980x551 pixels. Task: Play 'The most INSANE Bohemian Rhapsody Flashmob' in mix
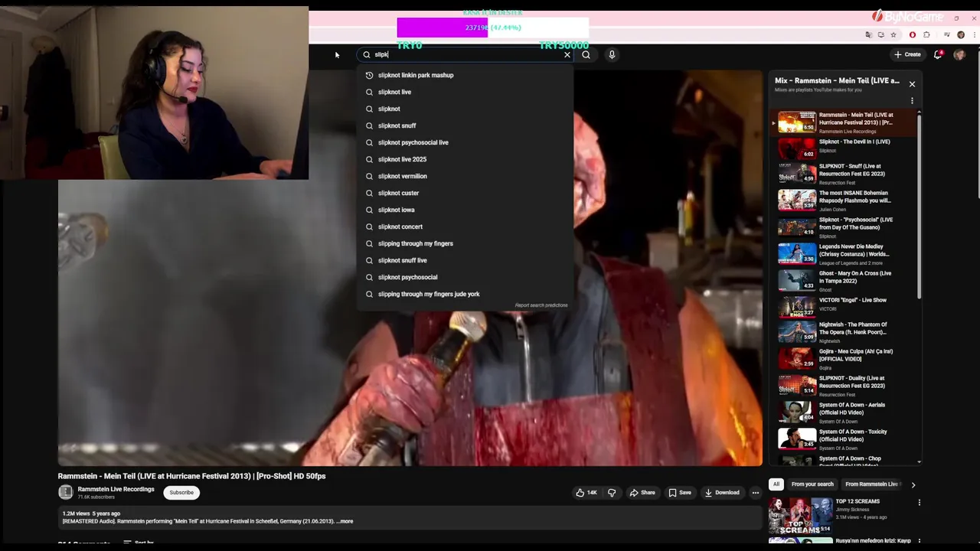844,201
